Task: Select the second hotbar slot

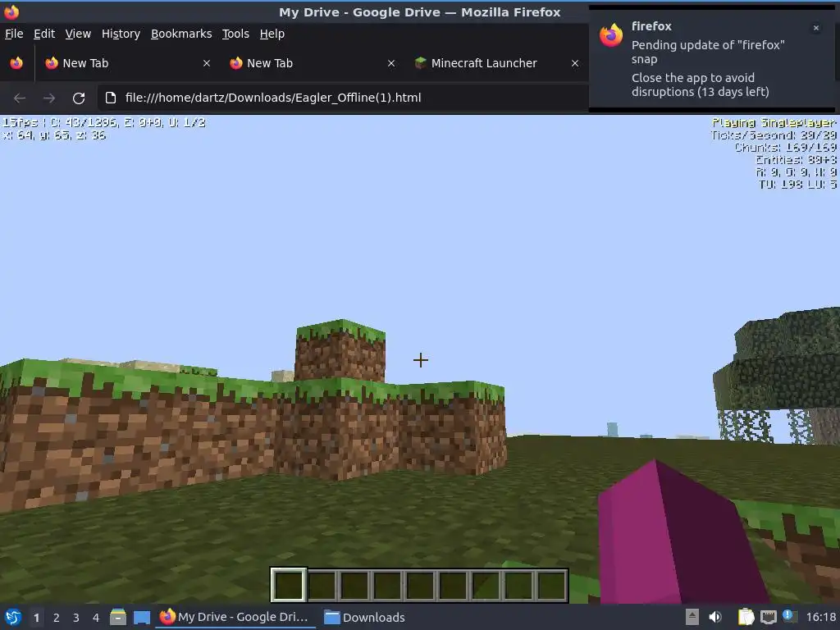Action: (x=322, y=585)
